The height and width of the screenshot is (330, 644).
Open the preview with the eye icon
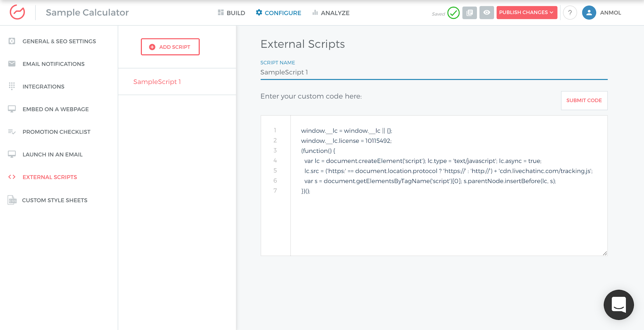(486, 13)
